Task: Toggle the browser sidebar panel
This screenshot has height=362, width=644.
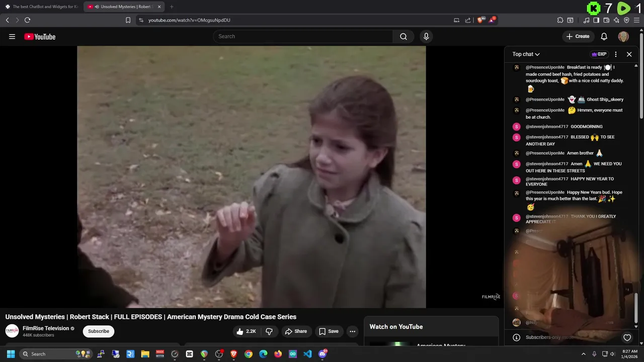Action: [596, 20]
